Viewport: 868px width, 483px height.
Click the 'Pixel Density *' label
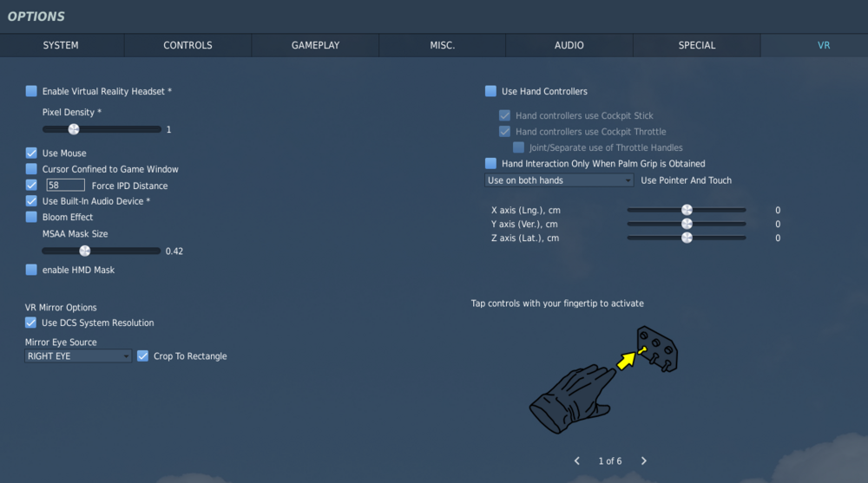pos(72,113)
